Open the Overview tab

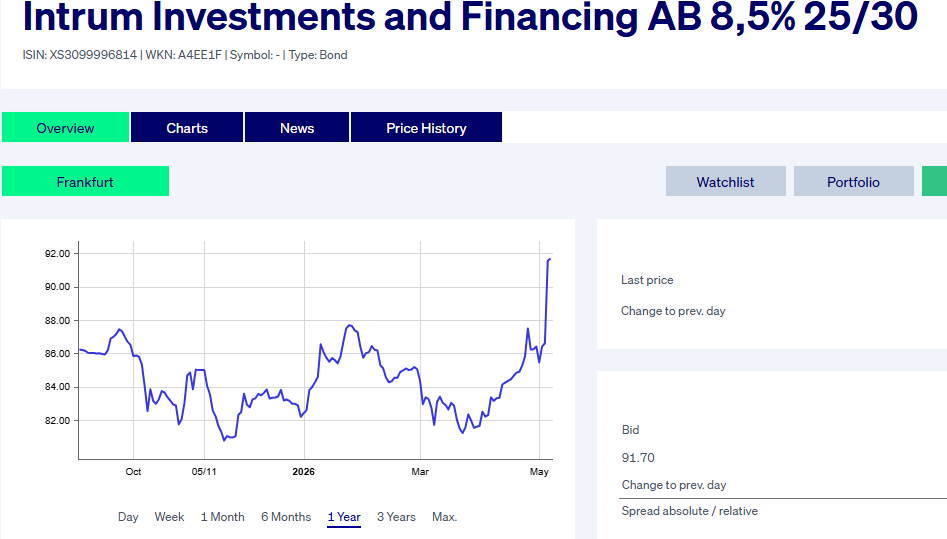coord(65,127)
